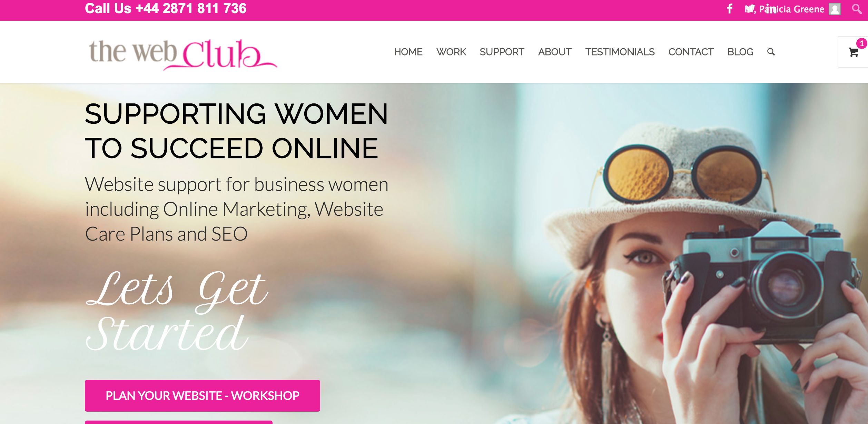This screenshot has width=868, height=424.
Task: Click the pink bar search magnifier
Action: (857, 9)
